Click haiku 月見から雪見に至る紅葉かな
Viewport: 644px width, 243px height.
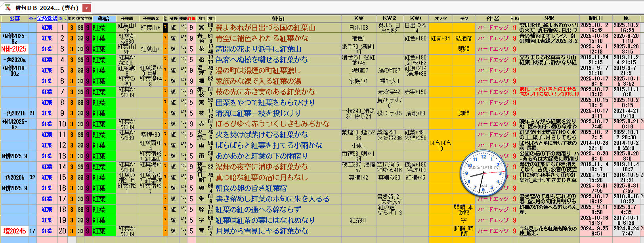tap(262, 231)
